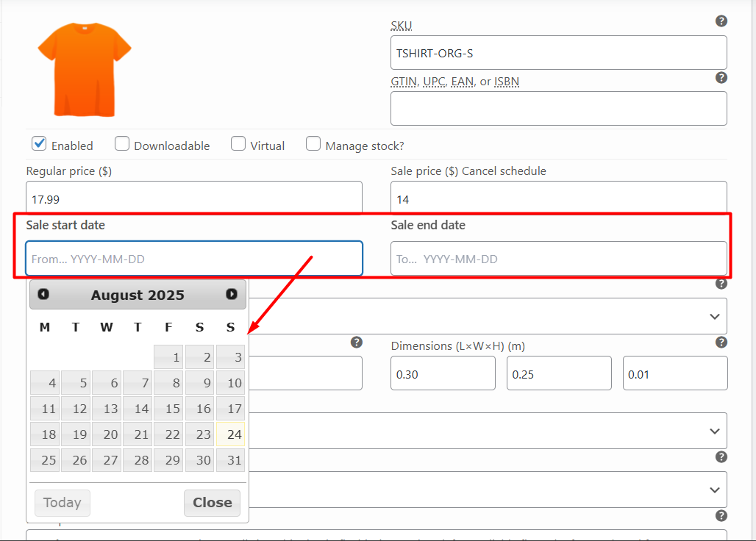The image size is (756, 541).
Task: Click the help icon beside GTIN field
Action: 721,78
